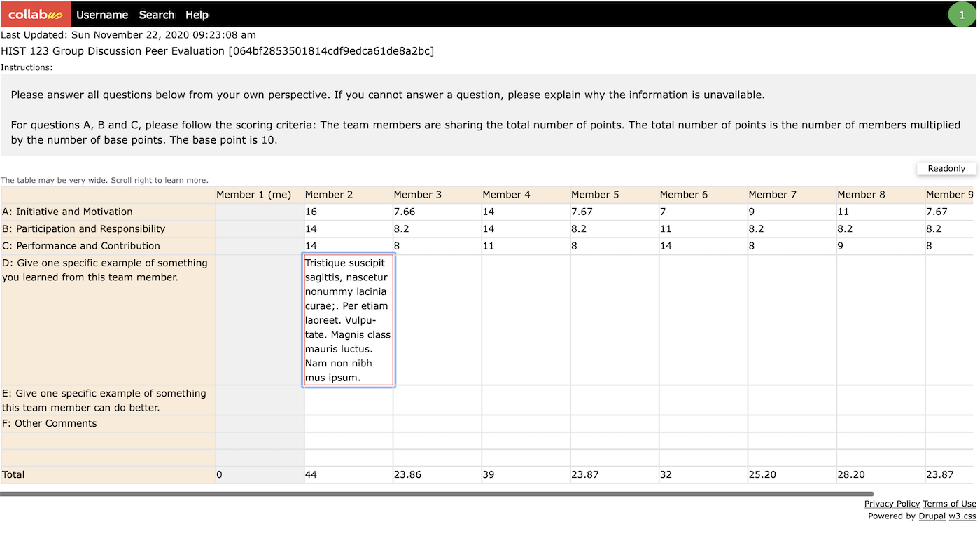980x536 pixels.
Task: Click row label B: Participation and Responsibility
Action: [x=108, y=228]
